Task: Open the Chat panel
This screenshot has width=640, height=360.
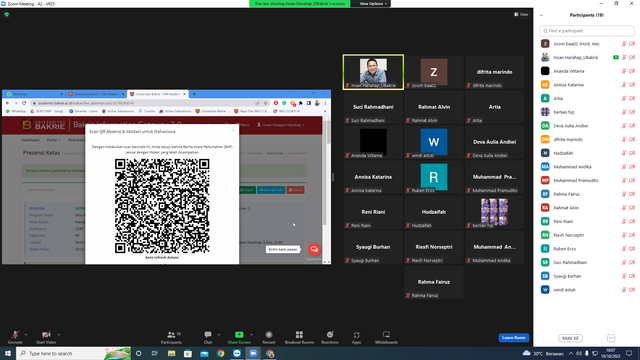Action: pyautogui.click(x=208, y=337)
